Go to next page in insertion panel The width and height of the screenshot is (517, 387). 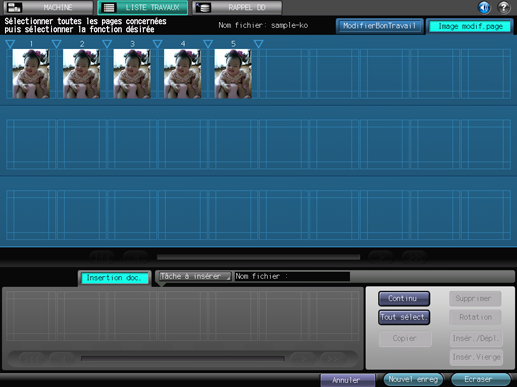tap(303, 359)
